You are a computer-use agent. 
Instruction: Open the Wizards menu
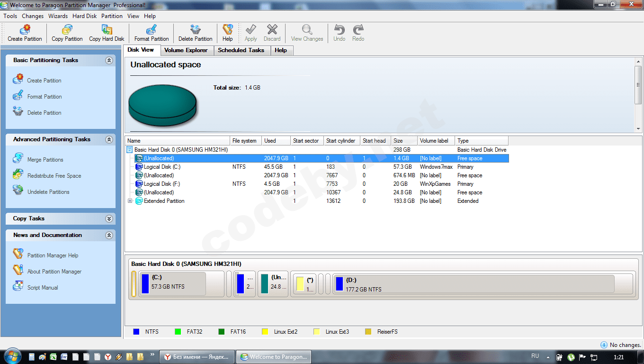(x=58, y=16)
